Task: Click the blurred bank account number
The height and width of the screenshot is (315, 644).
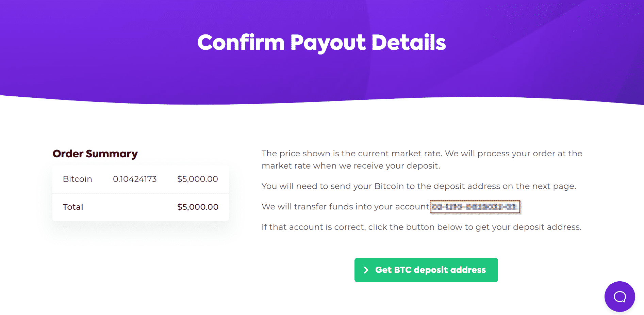Action: pos(475,207)
